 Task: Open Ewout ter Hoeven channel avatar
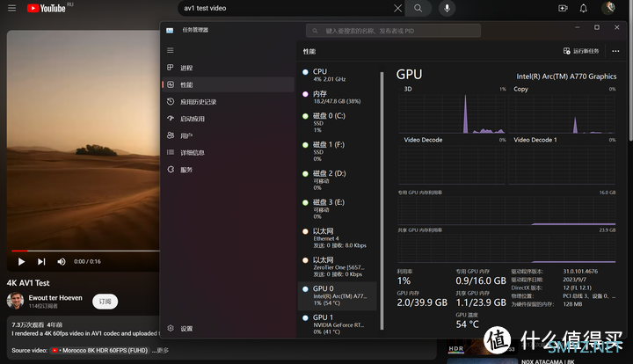point(15,301)
